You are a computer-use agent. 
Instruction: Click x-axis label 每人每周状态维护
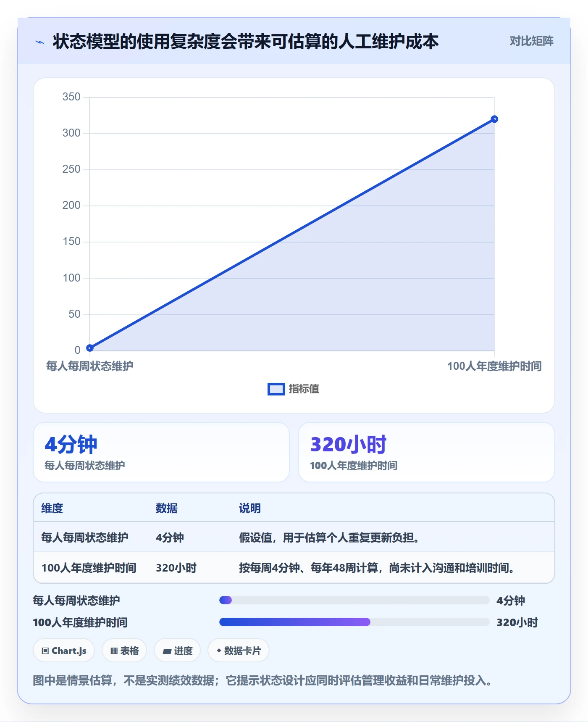90,366
